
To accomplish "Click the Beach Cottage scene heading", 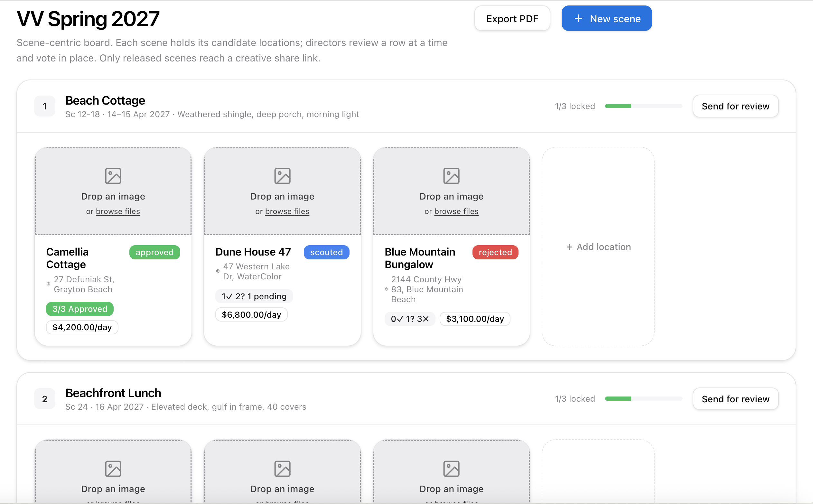I will [105, 100].
